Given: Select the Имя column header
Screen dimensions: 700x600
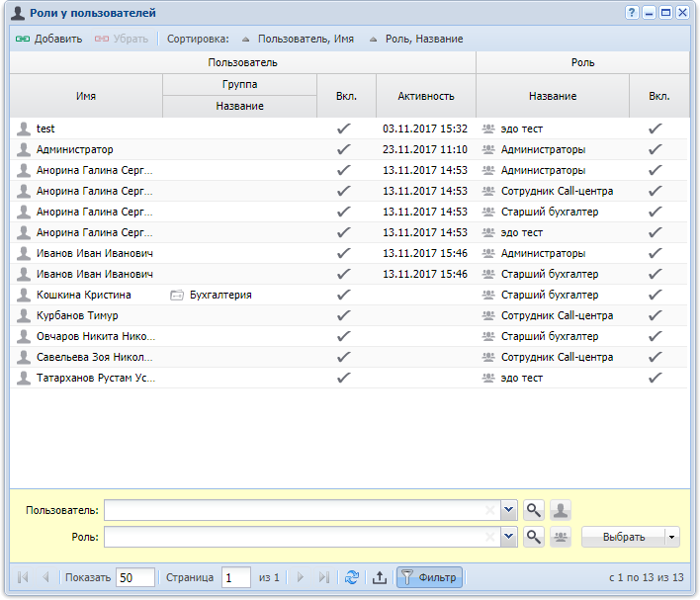Looking at the screenshot, I should [86, 96].
